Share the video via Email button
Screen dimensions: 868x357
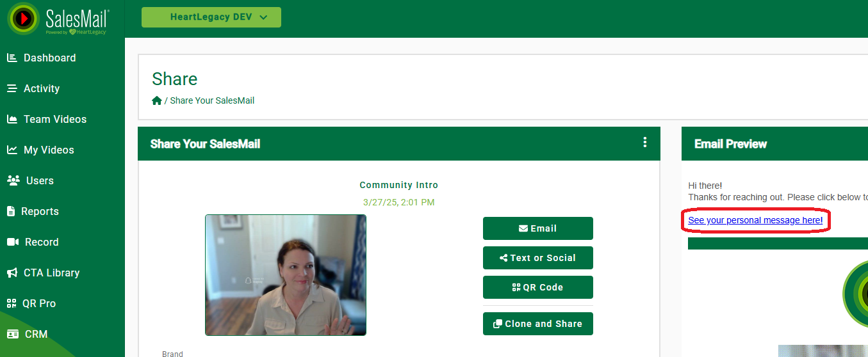pos(538,228)
